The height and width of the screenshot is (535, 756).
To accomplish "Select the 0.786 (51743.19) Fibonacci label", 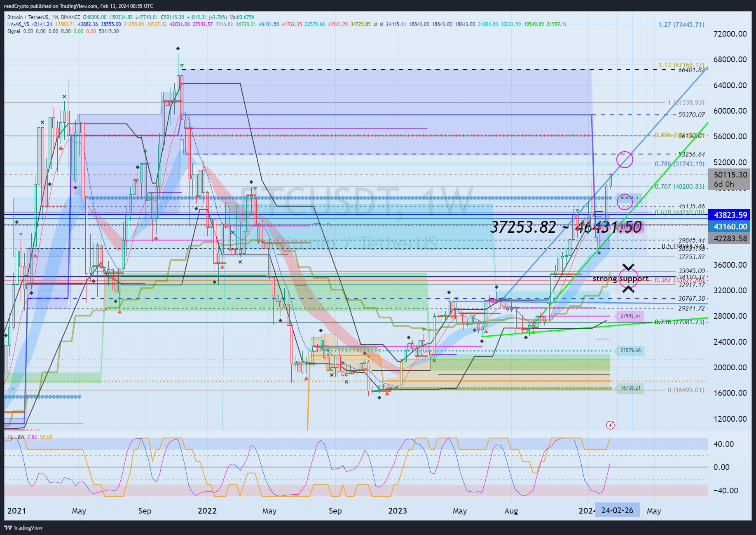I will click(680, 164).
